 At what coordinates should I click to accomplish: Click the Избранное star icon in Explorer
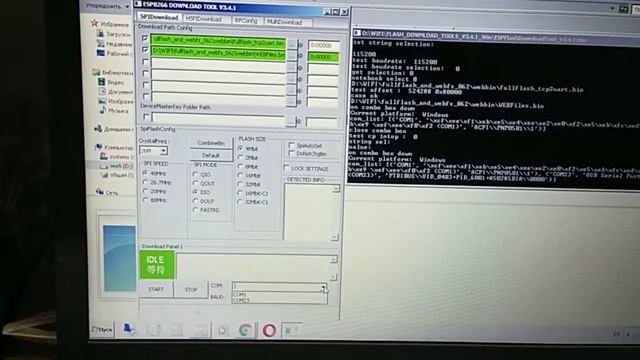coord(95,23)
